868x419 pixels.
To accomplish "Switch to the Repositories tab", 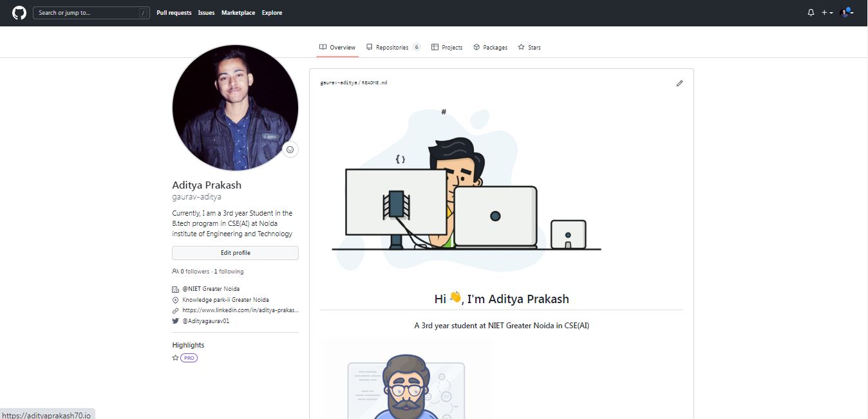I will 392,48.
